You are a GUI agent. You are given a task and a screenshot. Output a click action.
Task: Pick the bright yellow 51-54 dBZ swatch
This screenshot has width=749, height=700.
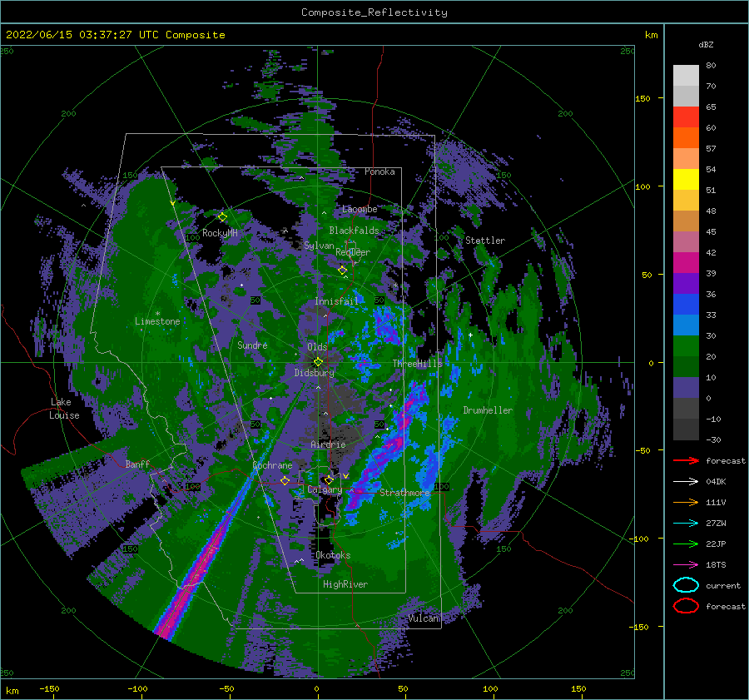click(x=686, y=180)
